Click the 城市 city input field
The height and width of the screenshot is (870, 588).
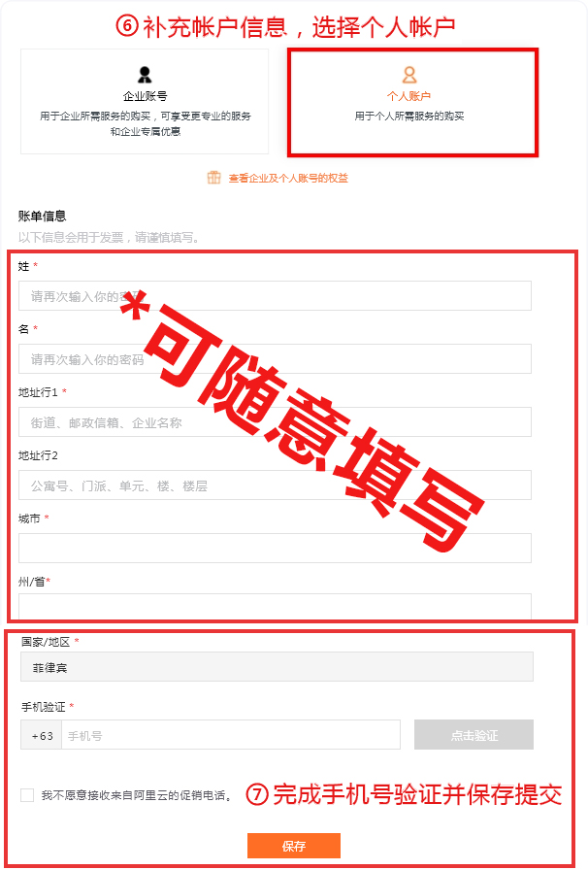coord(275,549)
